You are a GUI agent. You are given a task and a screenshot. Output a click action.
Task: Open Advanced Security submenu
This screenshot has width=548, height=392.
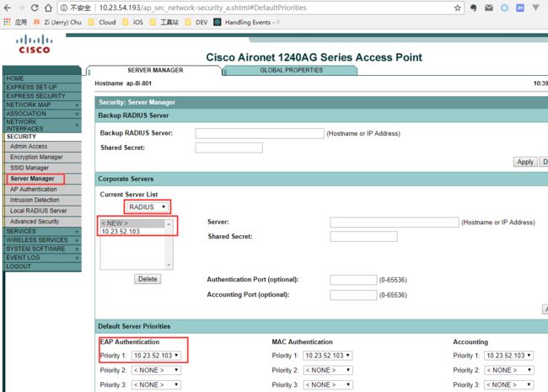click(x=35, y=222)
